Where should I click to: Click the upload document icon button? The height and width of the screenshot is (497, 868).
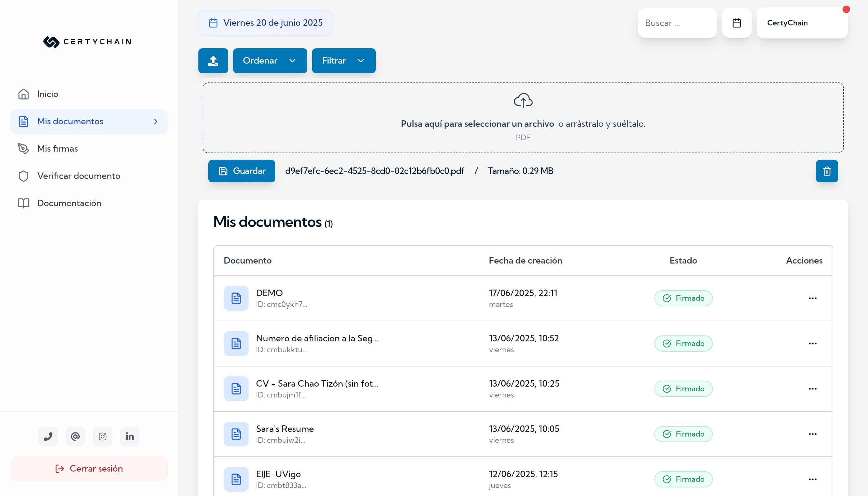[213, 61]
